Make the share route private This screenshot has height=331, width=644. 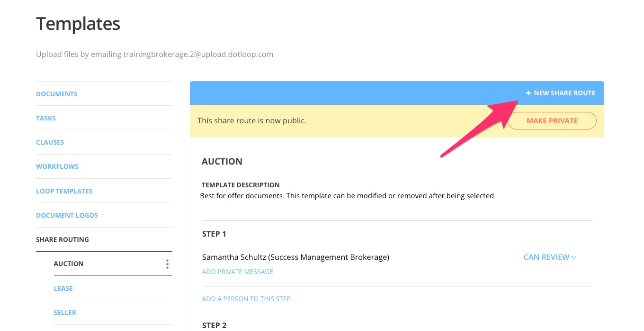552,120
